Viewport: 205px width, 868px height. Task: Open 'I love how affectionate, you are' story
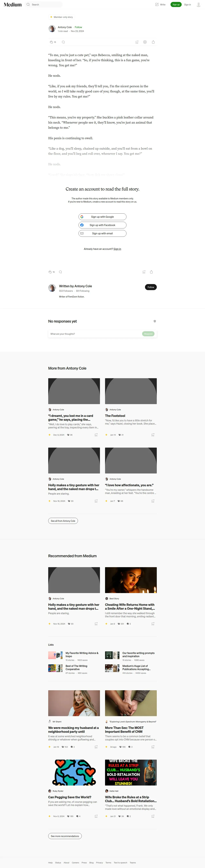[x=129, y=485]
